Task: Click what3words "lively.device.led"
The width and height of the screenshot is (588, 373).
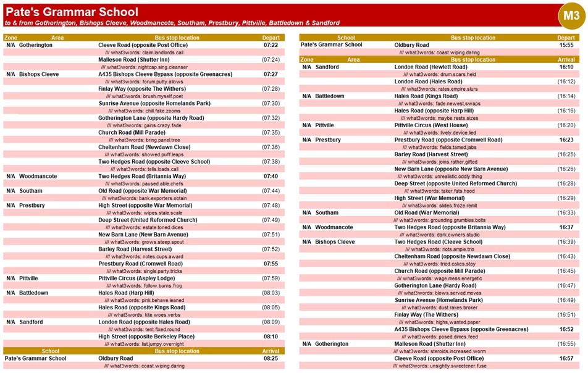Action: pos(458,133)
